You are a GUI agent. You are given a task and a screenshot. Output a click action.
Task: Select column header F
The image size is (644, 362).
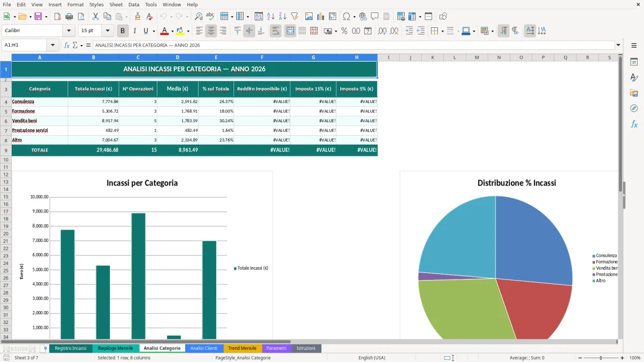coord(262,57)
